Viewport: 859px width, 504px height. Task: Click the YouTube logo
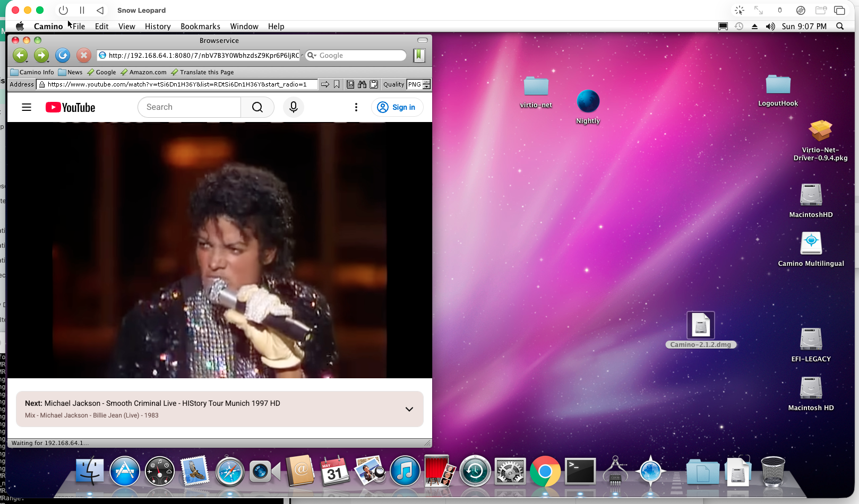(x=71, y=108)
